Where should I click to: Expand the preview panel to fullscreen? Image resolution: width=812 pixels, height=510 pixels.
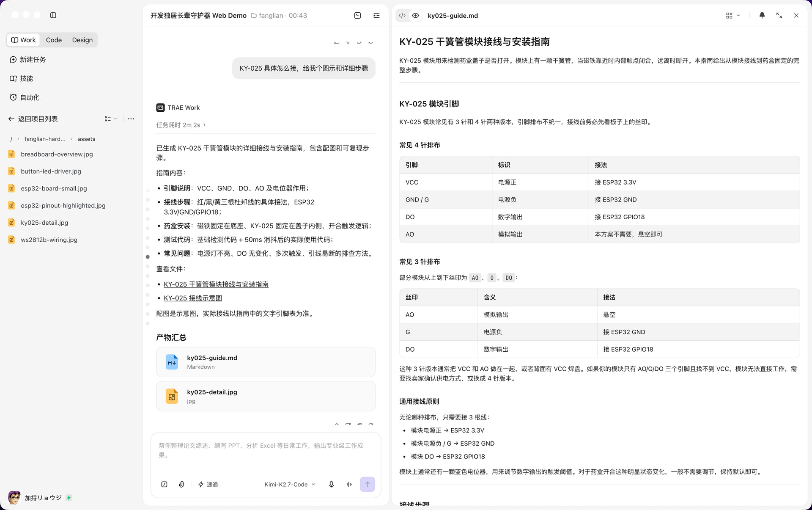point(779,16)
